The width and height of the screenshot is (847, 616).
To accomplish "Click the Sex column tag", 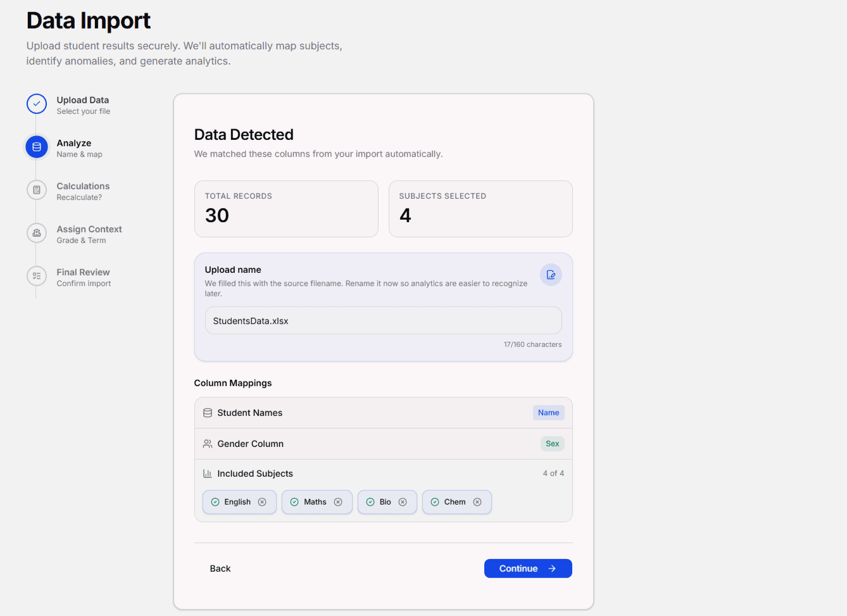I will click(553, 444).
